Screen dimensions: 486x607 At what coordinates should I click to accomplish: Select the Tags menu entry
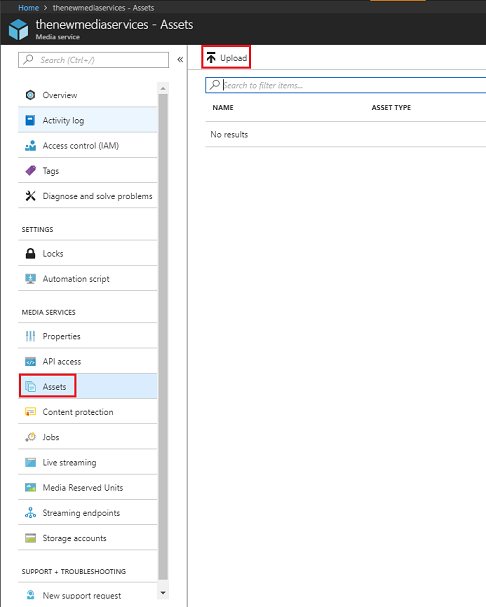88,171
